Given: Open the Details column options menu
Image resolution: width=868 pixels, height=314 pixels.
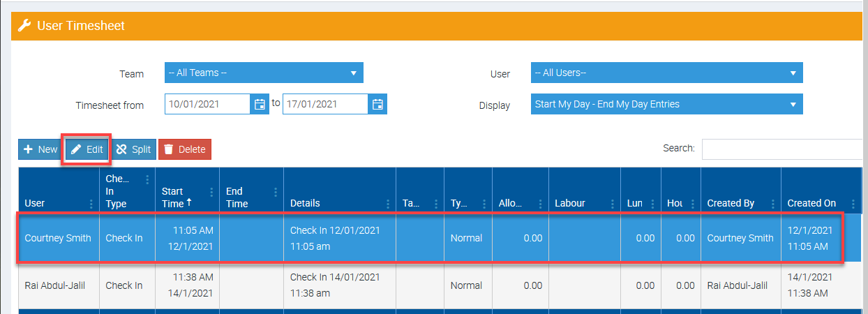Looking at the screenshot, I should click(x=387, y=204).
